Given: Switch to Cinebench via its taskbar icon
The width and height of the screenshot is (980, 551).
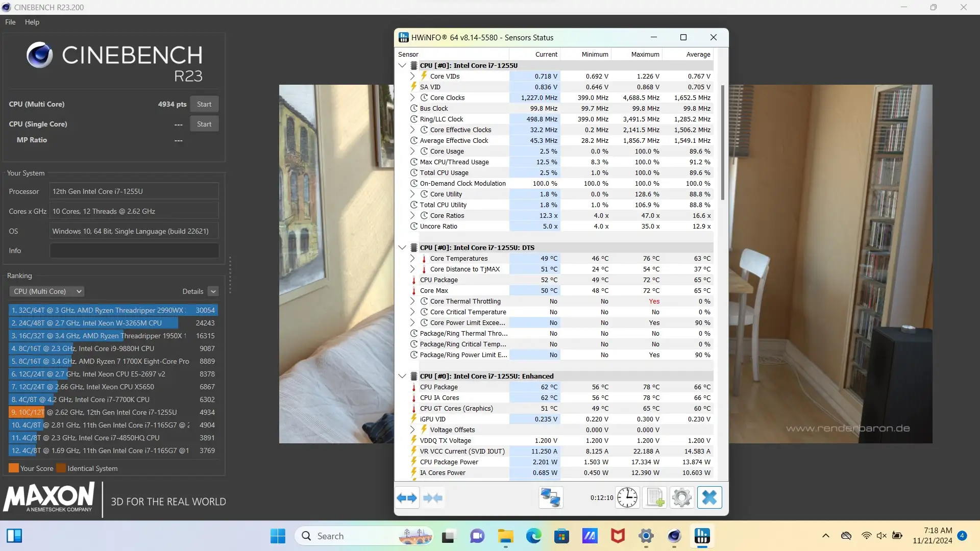Looking at the screenshot, I should tap(674, 536).
